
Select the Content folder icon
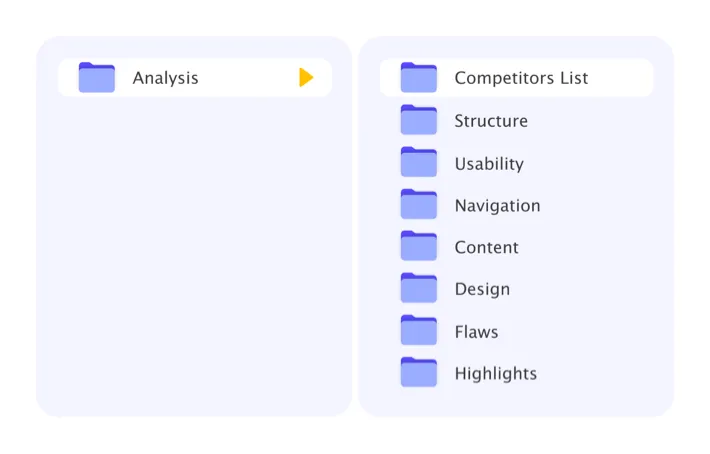[419, 247]
